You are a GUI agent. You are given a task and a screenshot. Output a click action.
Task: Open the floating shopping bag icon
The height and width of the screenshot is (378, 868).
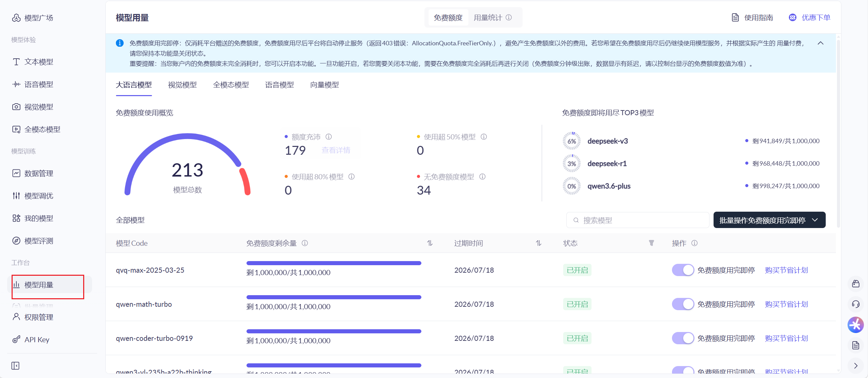[856, 284]
